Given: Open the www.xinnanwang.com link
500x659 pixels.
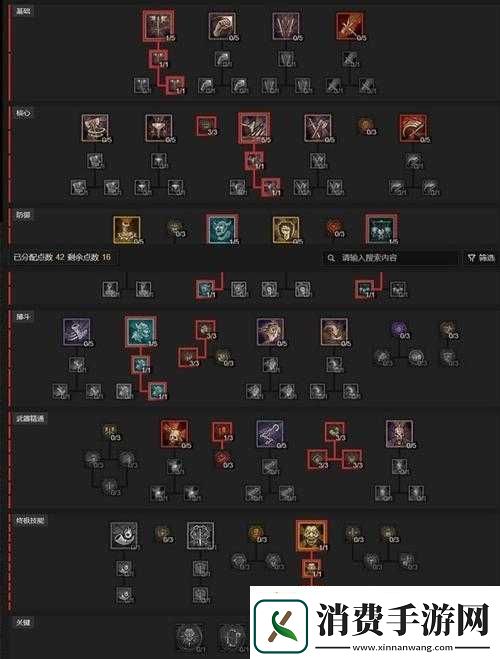Looking at the screenshot, I should pyautogui.click(x=403, y=648).
